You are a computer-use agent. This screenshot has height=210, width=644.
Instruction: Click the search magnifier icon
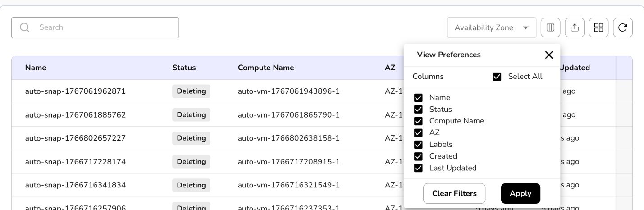coord(25,27)
